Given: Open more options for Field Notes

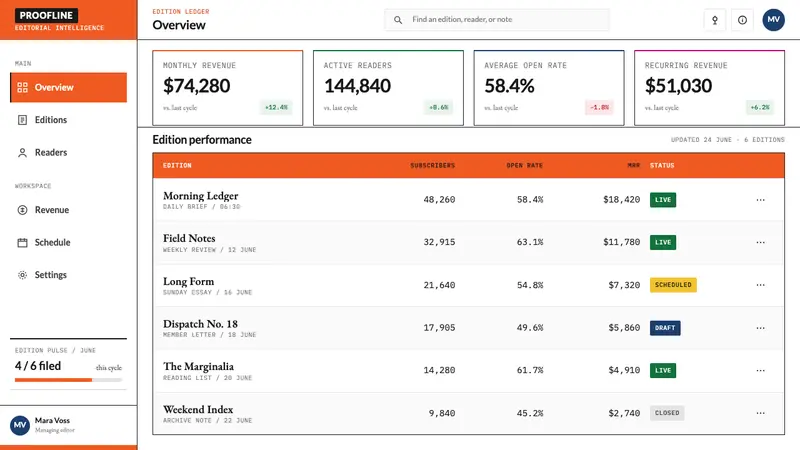Looking at the screenshot, I should click(x=760, y=242).
